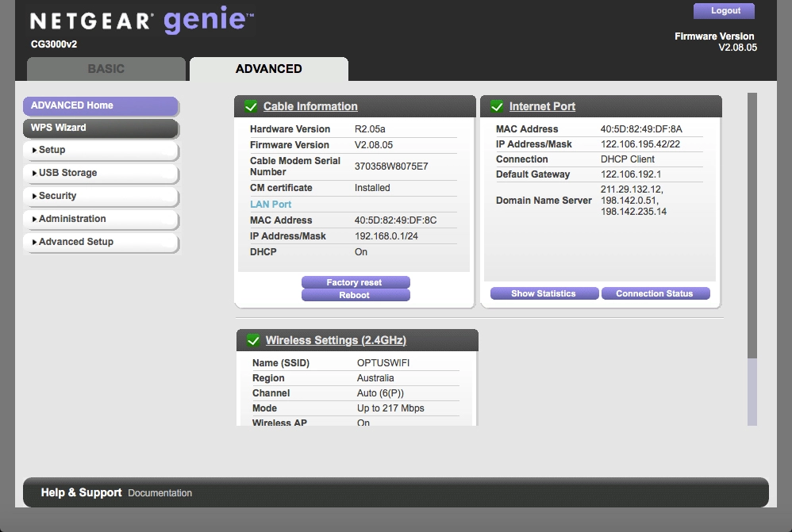Click the DNS server entry 198.142.0.51
This screenshot has width=792, height=532.
click(630, 201)
